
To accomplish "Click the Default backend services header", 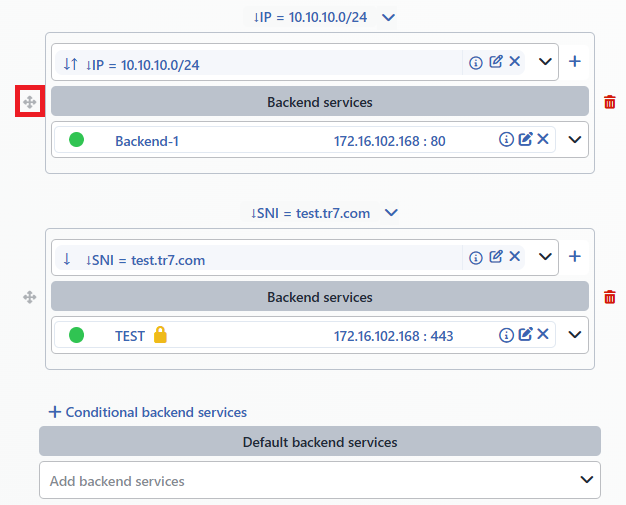I will pyautogui.click(x=320, y=442).
